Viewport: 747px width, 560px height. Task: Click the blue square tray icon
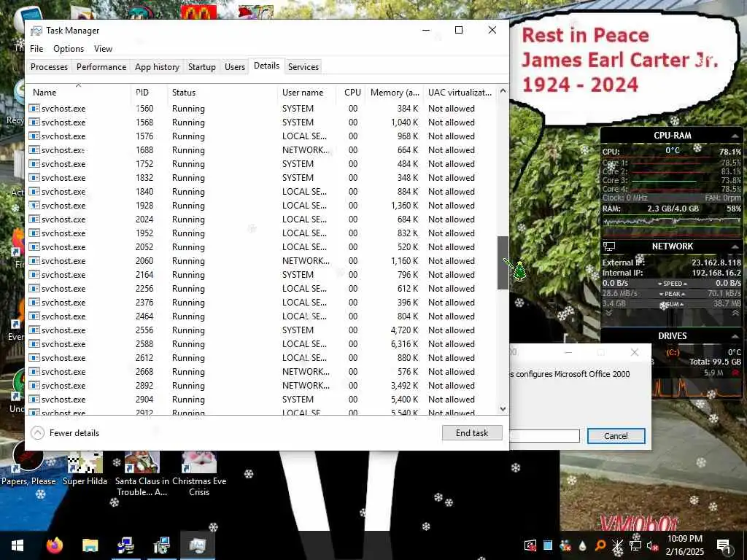(548, 545)
